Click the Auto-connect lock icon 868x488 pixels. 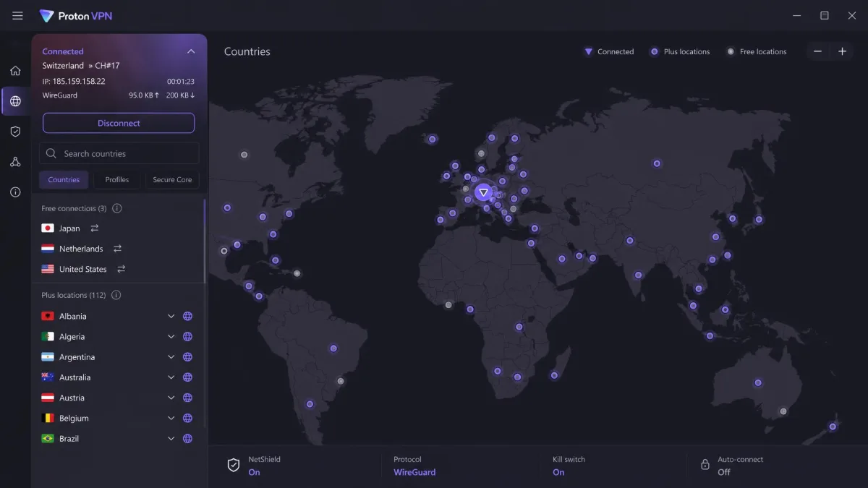click(705, 465)
